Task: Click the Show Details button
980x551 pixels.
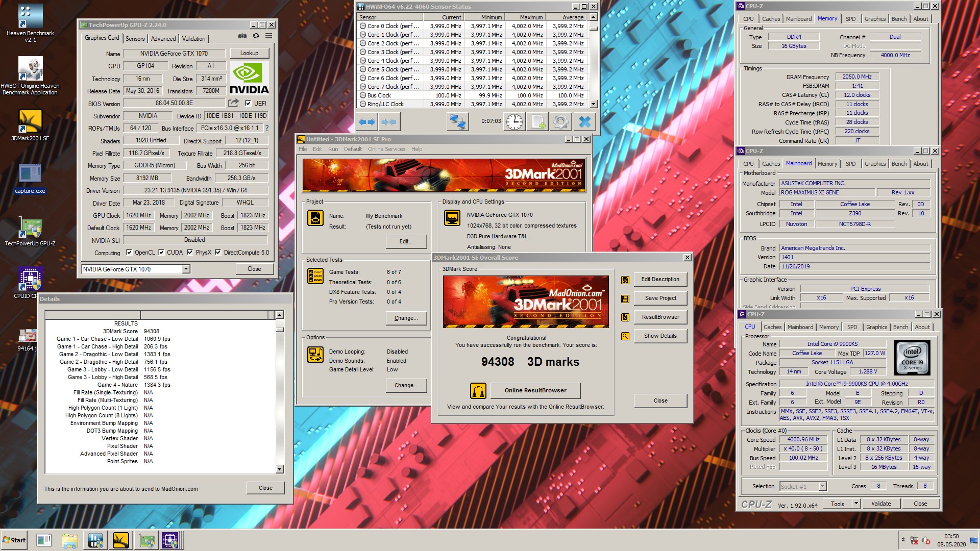Action: (x=660, y=336)
